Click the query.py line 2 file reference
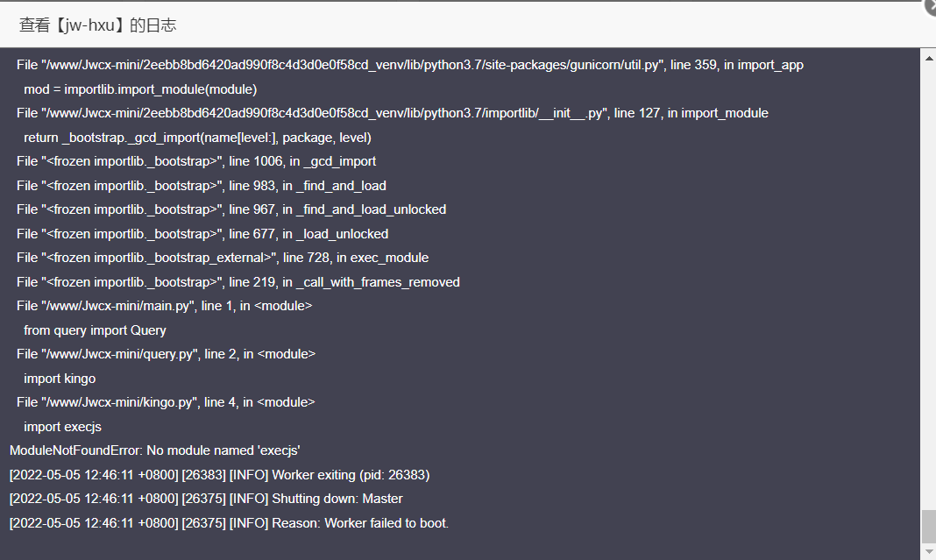 point(166,354)
